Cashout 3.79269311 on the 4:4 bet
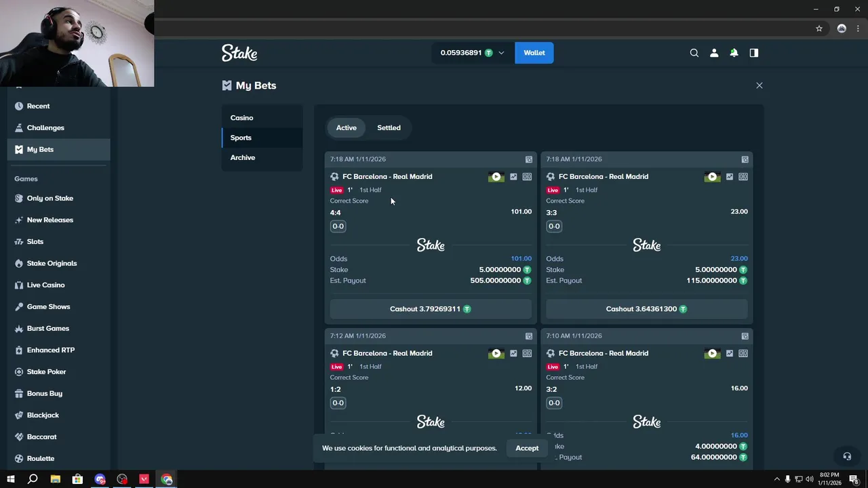Viewport: 868px width, 488px height. [x=431, y=309]
